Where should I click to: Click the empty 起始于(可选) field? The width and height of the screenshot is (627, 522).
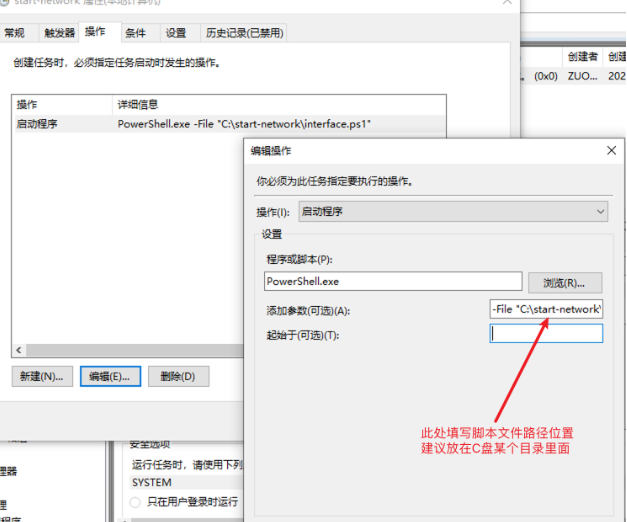pos(546,334)
